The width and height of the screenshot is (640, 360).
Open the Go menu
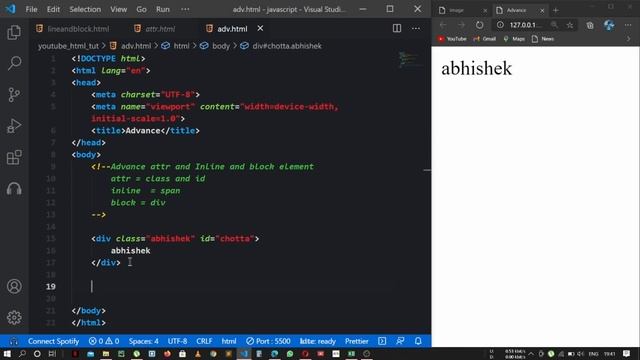coord(141,9)
